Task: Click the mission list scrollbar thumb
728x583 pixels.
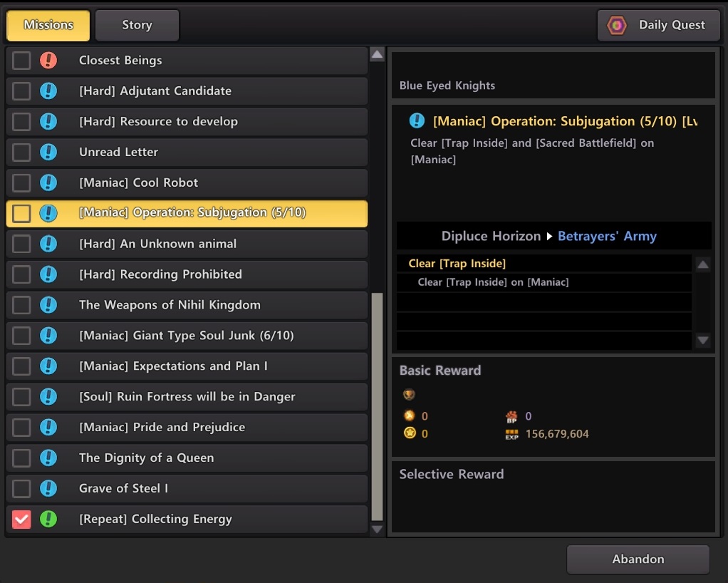Action: tap(377, 406)
